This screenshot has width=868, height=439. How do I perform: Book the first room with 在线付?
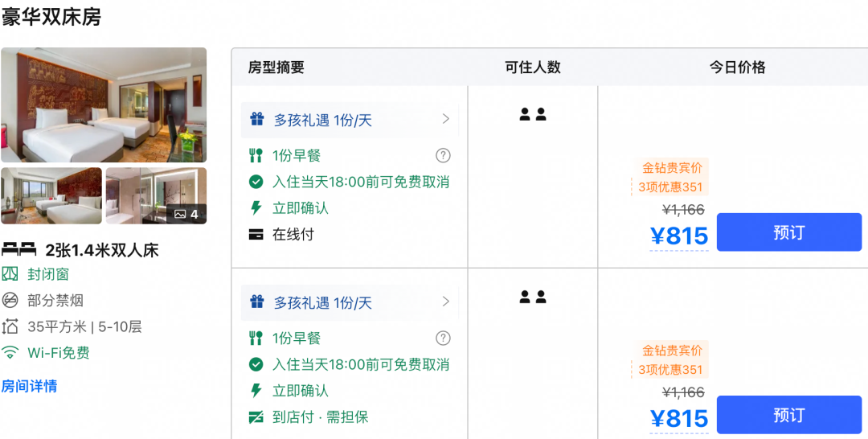point(789,232)
